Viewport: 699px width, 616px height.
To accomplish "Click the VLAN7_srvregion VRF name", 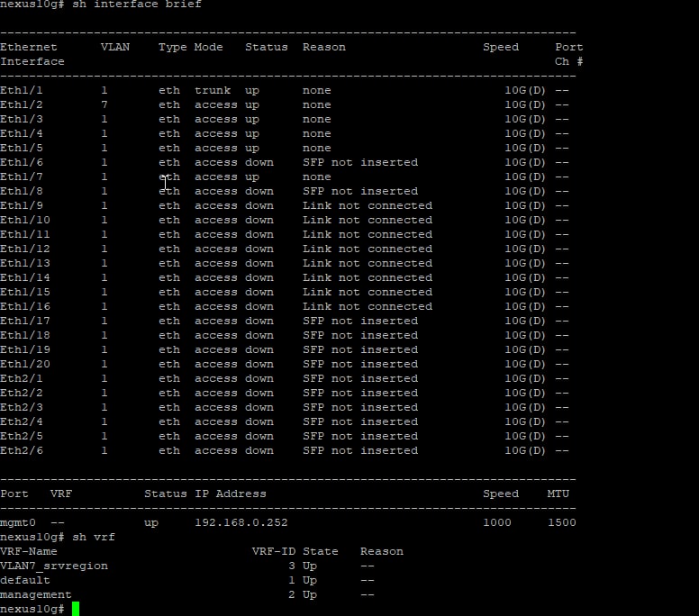I will click(x=54, y=566).
